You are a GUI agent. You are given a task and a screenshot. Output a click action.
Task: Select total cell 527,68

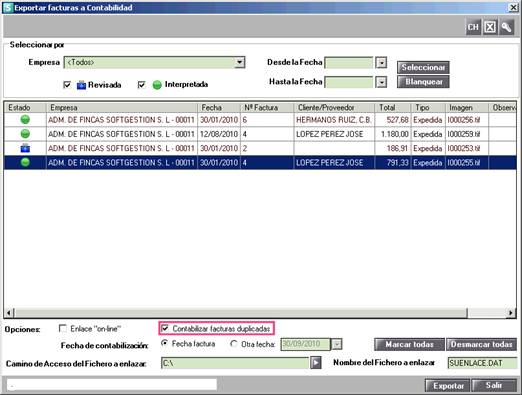[393, 120]
